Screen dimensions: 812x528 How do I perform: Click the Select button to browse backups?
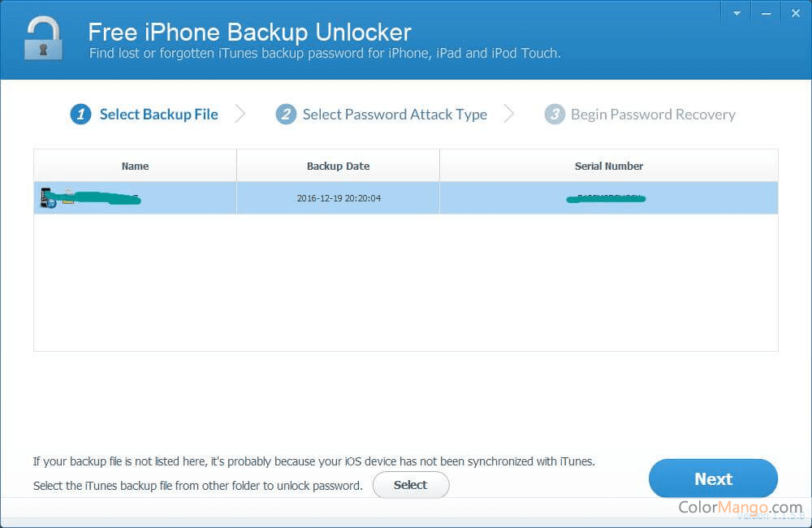click(410, 485)
